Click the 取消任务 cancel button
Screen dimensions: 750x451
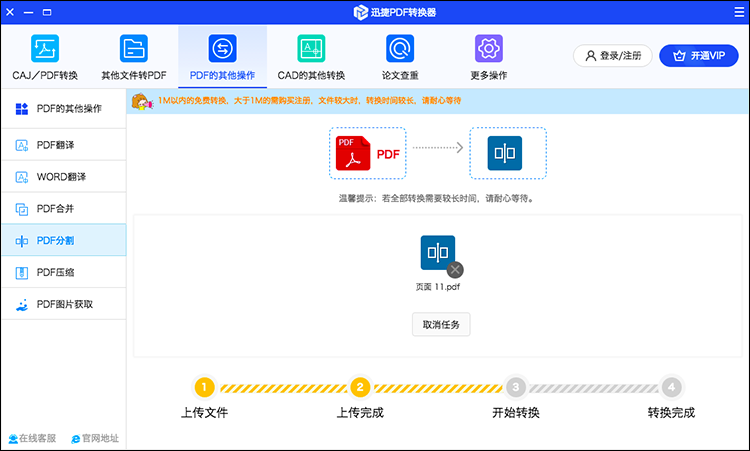click(441, 325)
